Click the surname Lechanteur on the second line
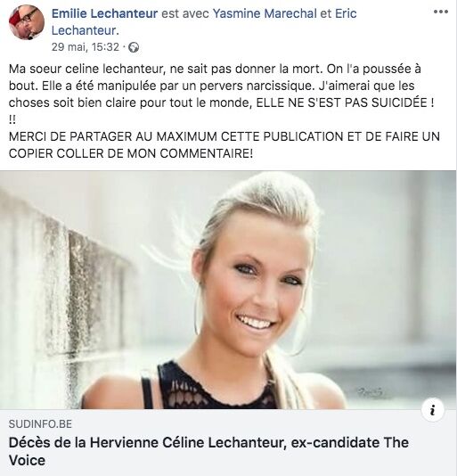The height and width of the screenshot is (476, 457). [x=84, y=30]
